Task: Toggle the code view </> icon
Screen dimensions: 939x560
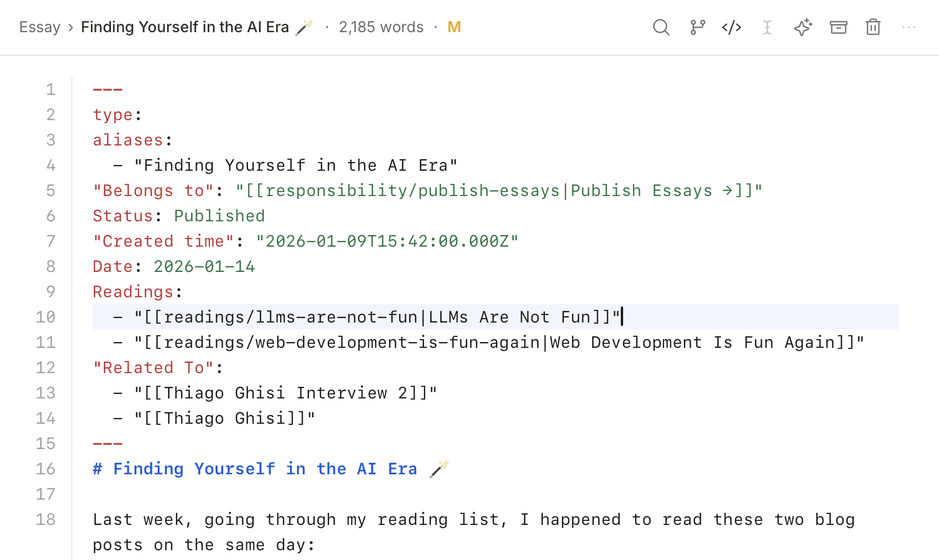Action: coord(731,27)
